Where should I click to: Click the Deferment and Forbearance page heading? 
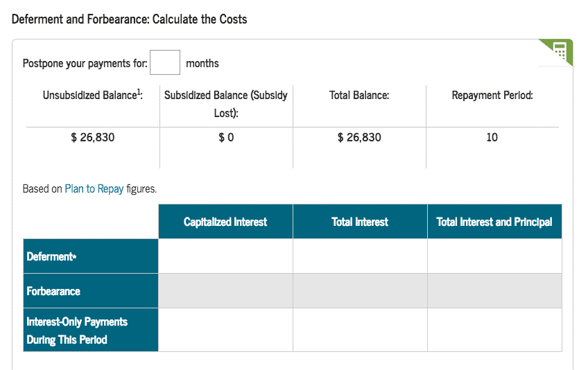[130, 19]
